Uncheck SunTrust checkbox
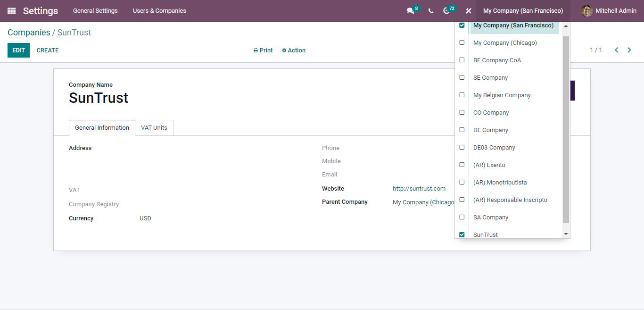 [462, 235]
